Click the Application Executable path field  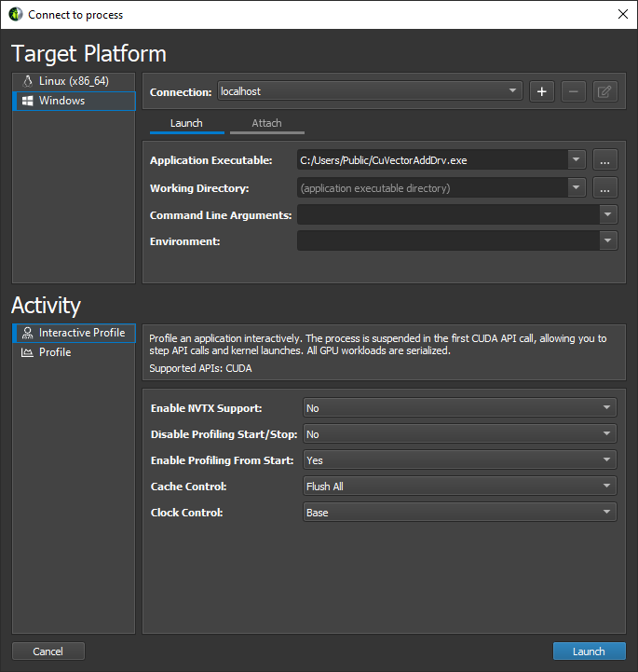[432, 160]
